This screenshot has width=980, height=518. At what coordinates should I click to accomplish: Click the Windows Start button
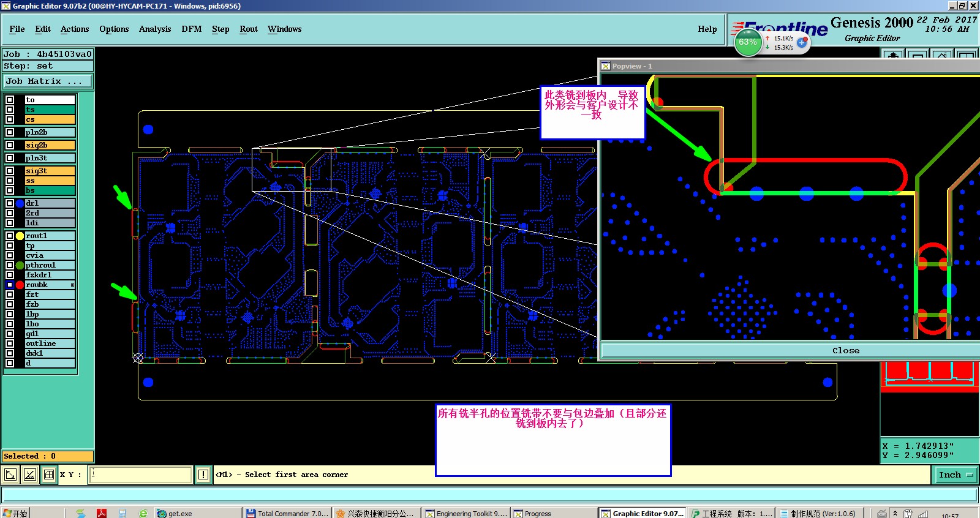coord(15,513)
